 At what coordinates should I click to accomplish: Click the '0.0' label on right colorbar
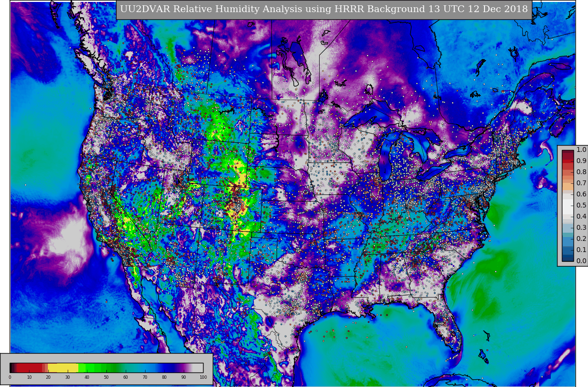(x=581, y=261)
